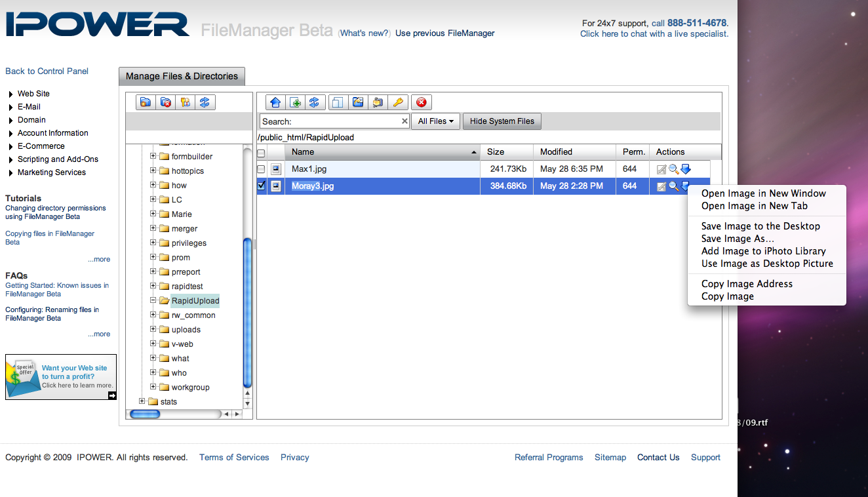Screen dimensions: 868x497
Task: Uncheck the Moray3.jpg row checkbox
Action: (262, 186)
